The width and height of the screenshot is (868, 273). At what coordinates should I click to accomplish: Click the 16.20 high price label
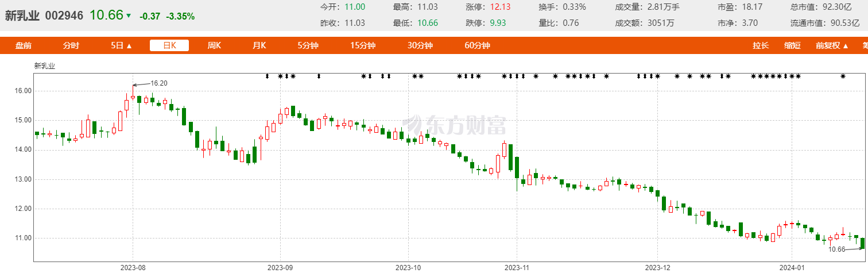[x=159, y=83]
